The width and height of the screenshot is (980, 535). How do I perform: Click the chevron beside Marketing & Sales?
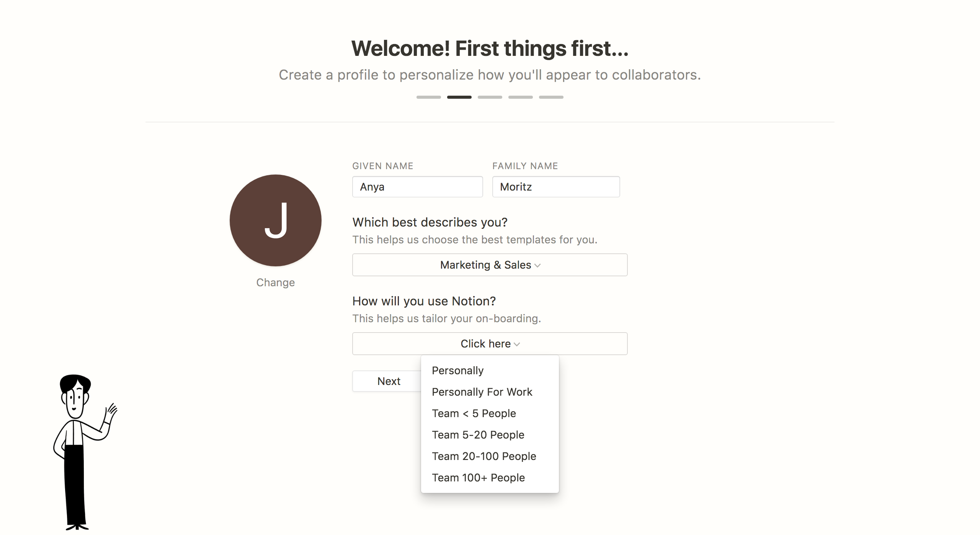pyautogui.click(x=537, y=265)
